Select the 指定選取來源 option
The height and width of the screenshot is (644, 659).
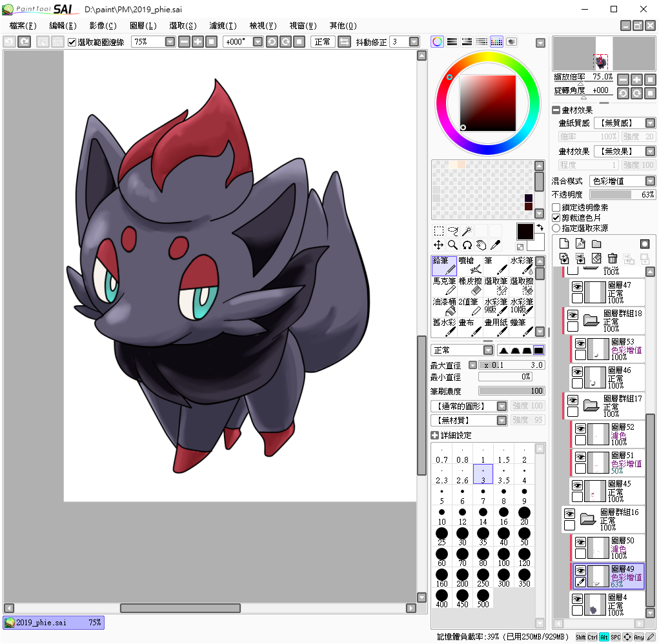pos(556,228)
